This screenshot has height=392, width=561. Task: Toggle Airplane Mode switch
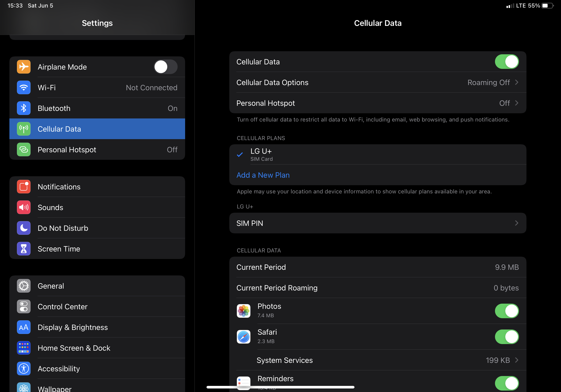165,67
